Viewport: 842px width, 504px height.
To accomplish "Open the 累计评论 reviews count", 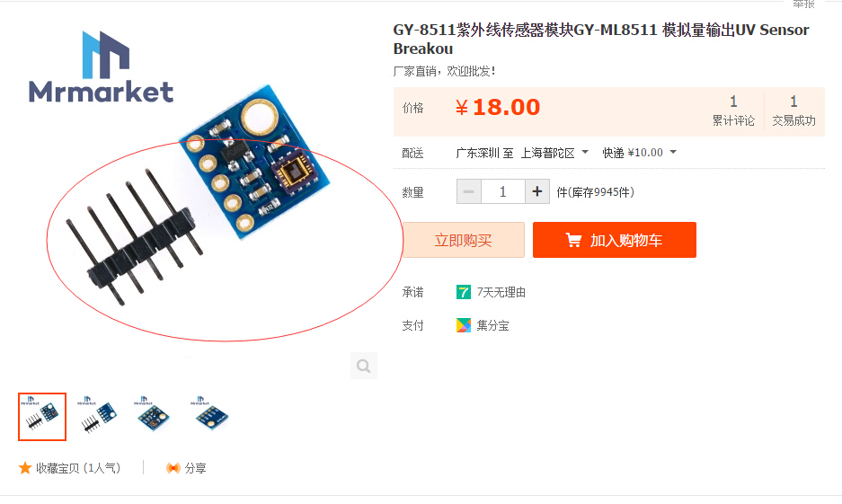I will (x=733, y=111).
